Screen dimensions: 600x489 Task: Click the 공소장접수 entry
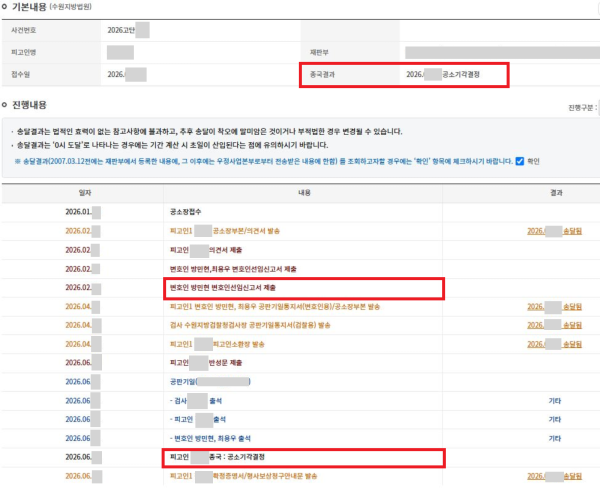click(186, 212)
